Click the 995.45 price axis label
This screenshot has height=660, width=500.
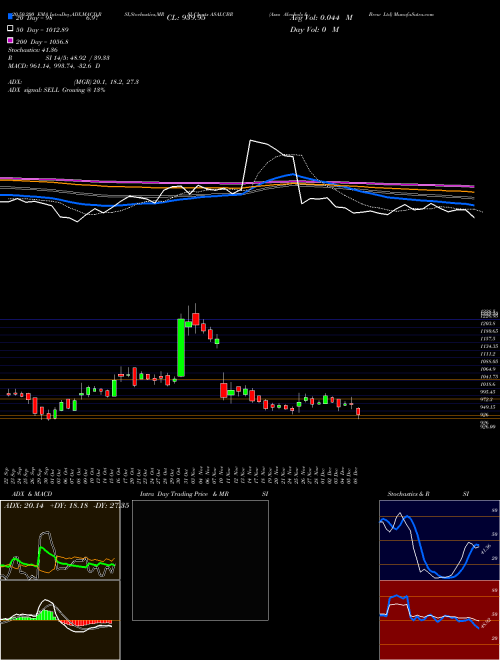coord(490,392)
